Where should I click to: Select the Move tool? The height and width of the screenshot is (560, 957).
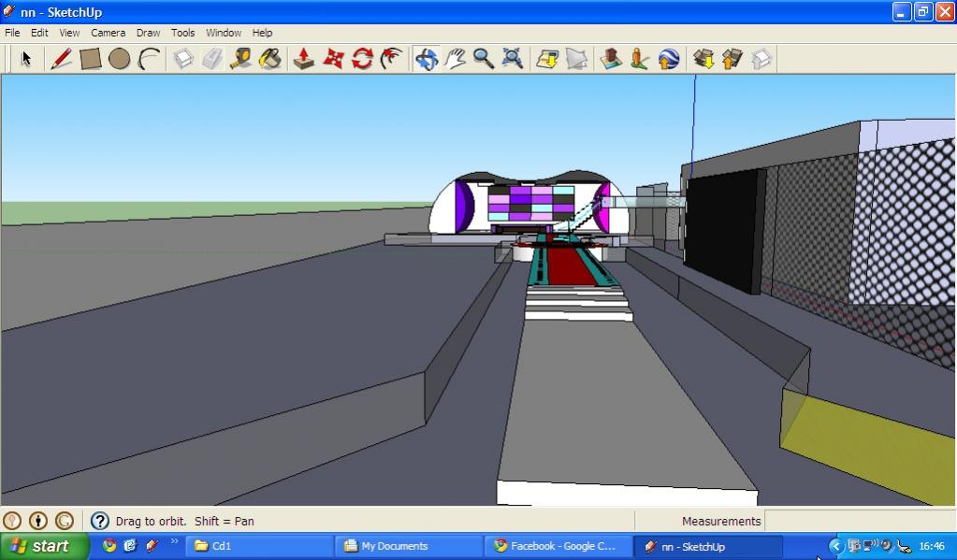(333, 59)
